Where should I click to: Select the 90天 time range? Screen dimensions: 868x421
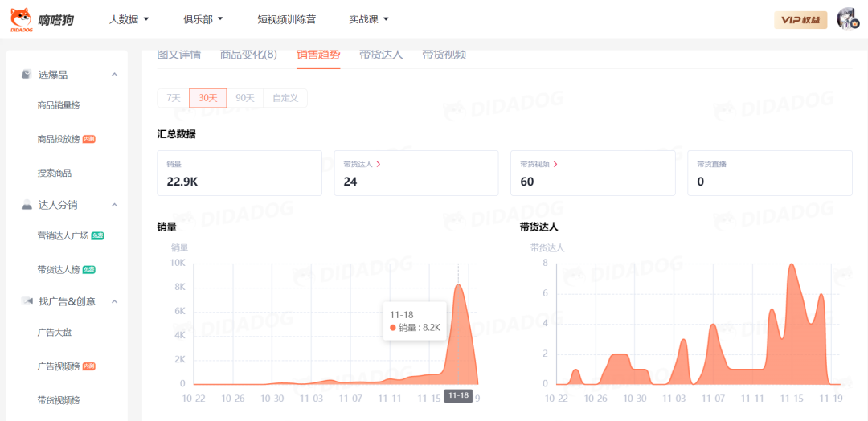pyautogui.click(x=244, y=98)
